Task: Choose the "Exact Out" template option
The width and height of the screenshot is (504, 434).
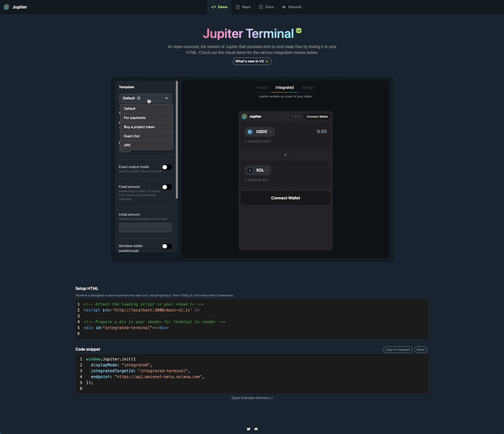Action: click(x=146, y=136)
